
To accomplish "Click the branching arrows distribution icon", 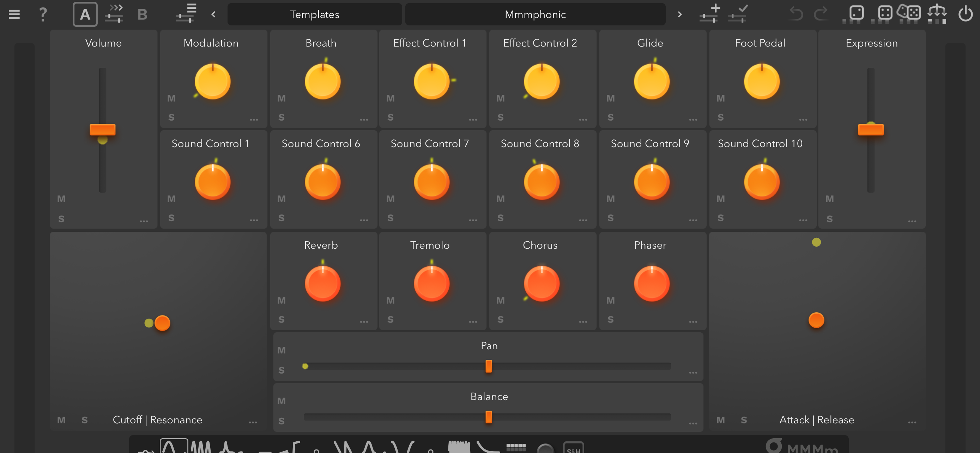I will (937, 14).
